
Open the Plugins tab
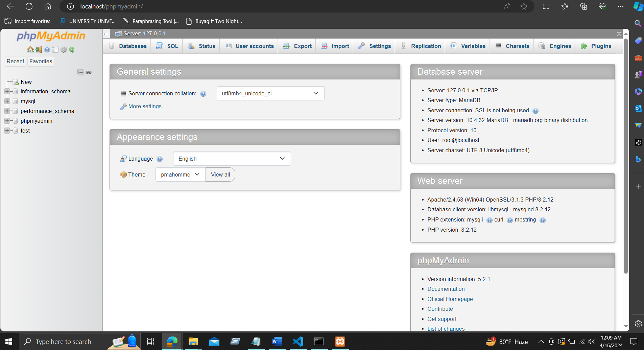point(596,46)
